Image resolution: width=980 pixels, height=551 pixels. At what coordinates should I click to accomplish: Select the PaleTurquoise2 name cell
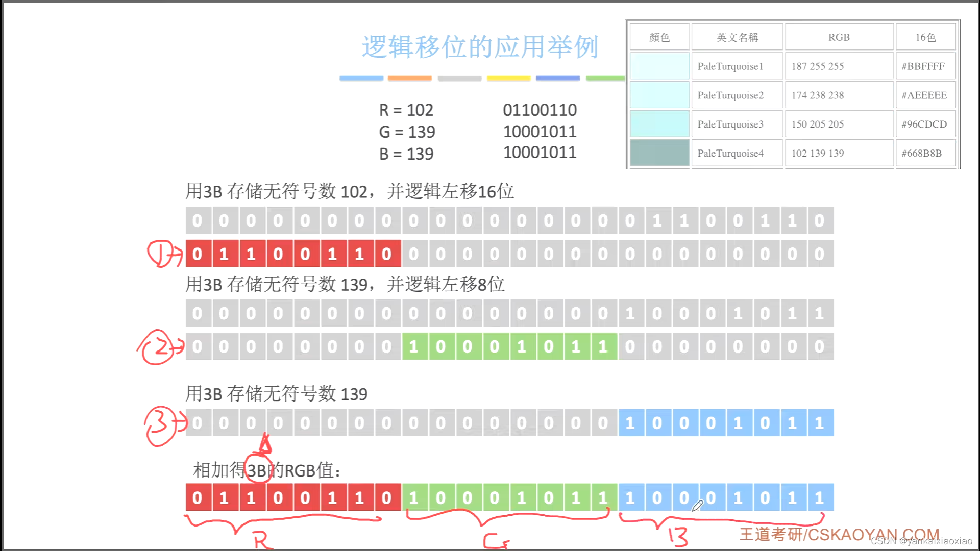pyautogui.click(x=737, y=95)
